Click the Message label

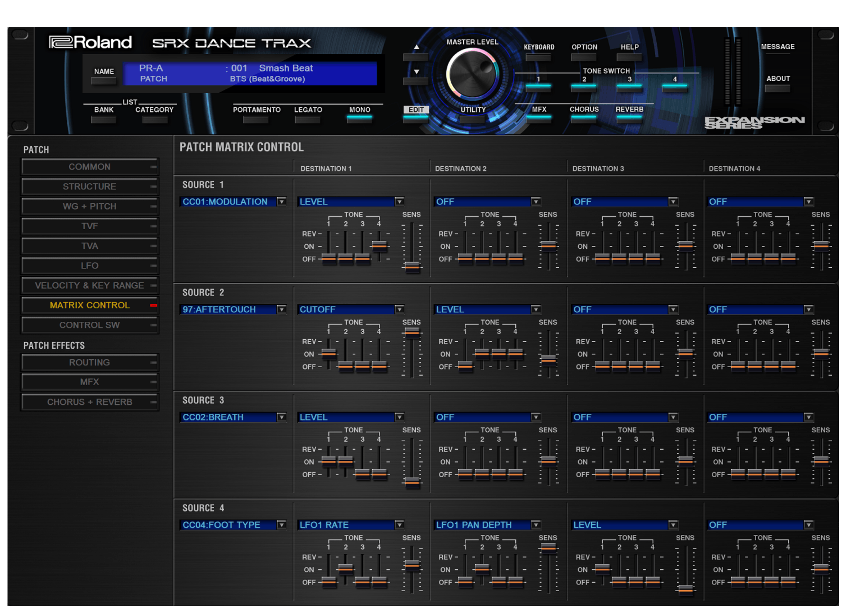point(777,46)
